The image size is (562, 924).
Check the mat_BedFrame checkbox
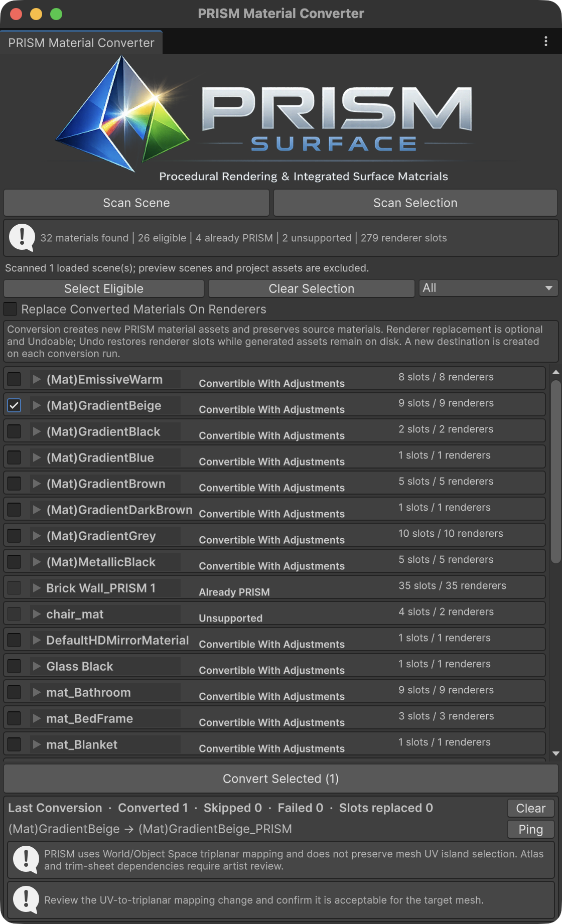14,718
